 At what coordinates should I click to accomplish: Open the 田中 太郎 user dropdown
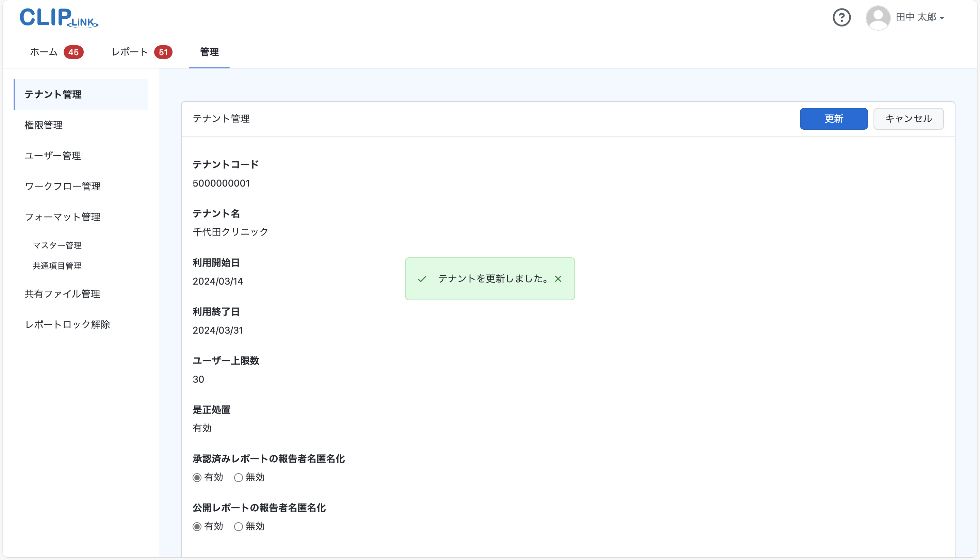coord(920,18)
